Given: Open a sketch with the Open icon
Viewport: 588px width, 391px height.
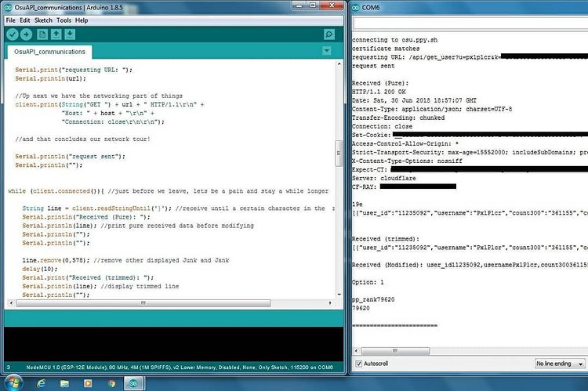Looking at the screenshot, I should (56, 34).
